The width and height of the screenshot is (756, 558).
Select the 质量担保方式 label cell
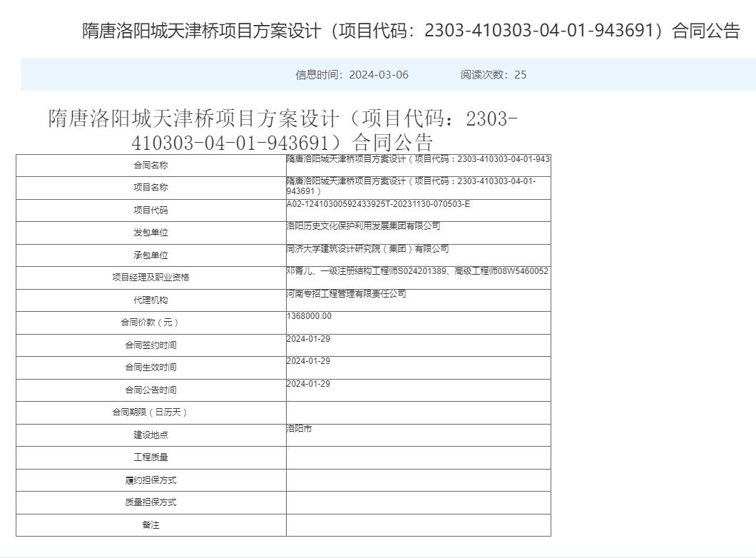pos(151,502)
